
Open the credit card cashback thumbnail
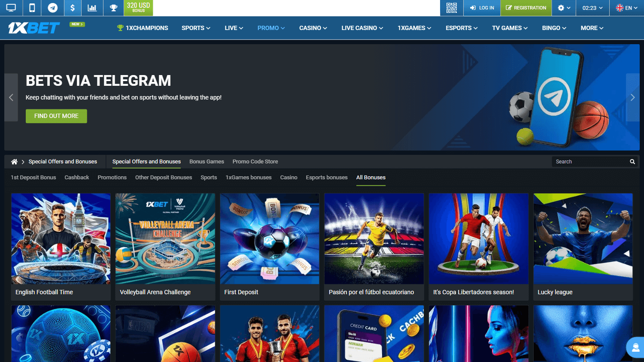[x=374, y=334]
